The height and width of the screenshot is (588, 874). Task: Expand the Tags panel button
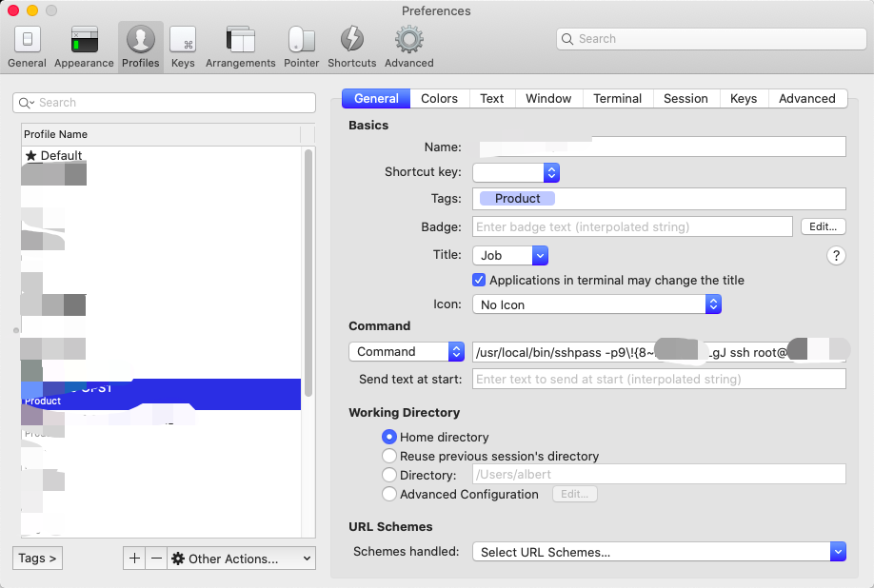click(37, 558)
